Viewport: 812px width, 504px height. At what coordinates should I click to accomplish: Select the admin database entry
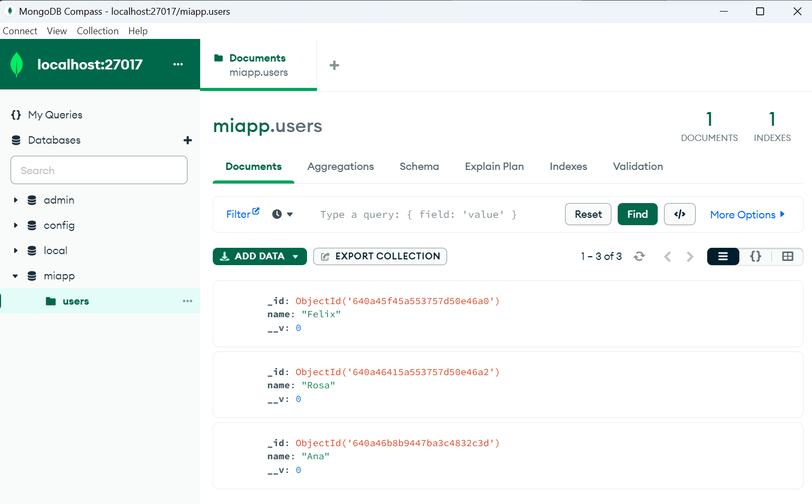tap(59, 200)
